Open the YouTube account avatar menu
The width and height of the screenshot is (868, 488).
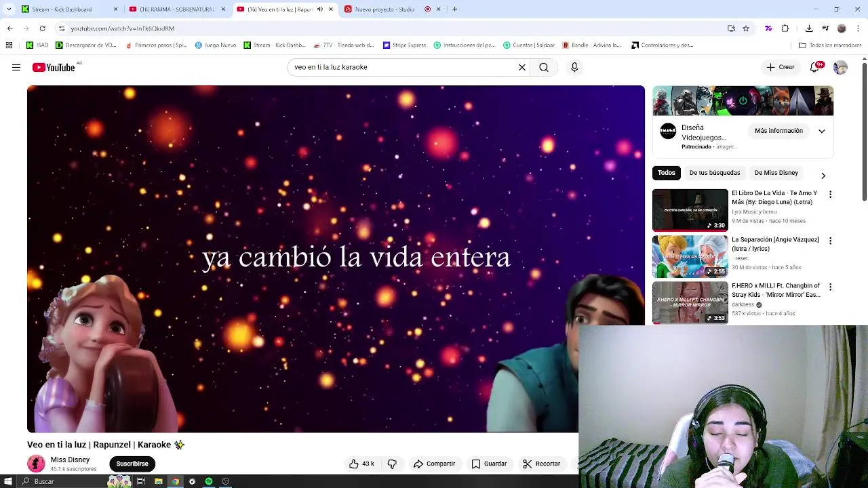(x=840, y=67)
